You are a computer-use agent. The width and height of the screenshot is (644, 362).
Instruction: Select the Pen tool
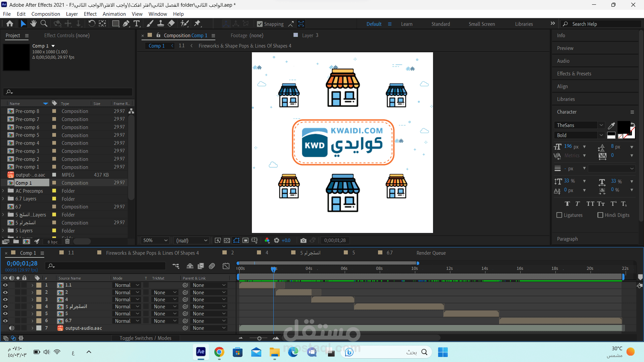126,23
